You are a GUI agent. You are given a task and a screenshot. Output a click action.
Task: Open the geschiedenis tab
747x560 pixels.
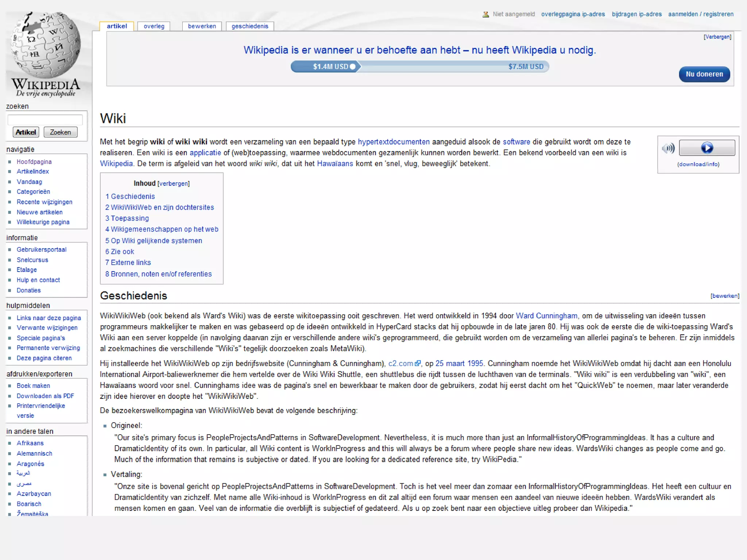(250, 26)
